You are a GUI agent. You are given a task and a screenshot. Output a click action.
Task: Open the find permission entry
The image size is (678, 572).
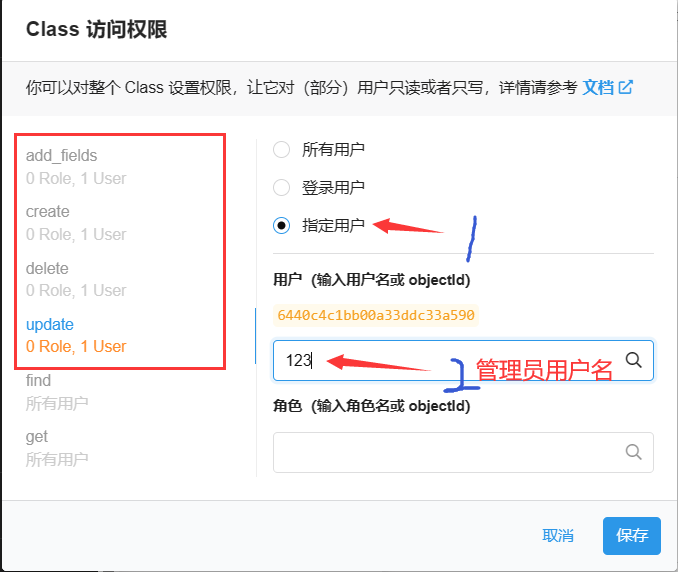[57, 392]
